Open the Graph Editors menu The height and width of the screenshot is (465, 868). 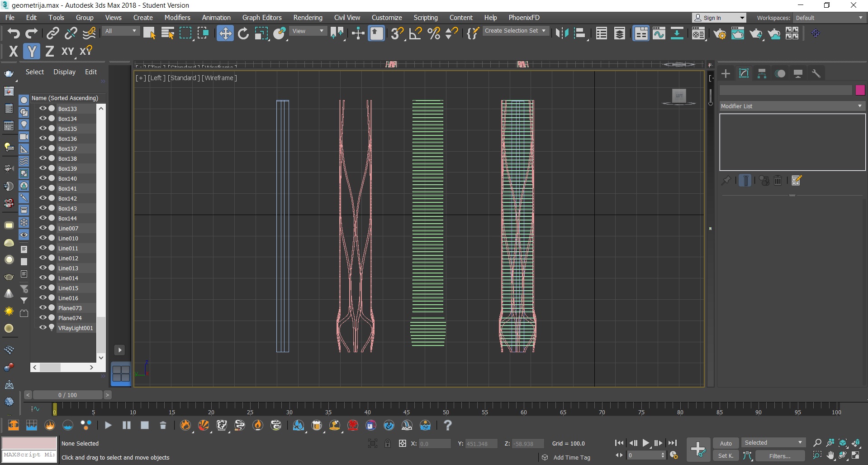coord(262,18)
